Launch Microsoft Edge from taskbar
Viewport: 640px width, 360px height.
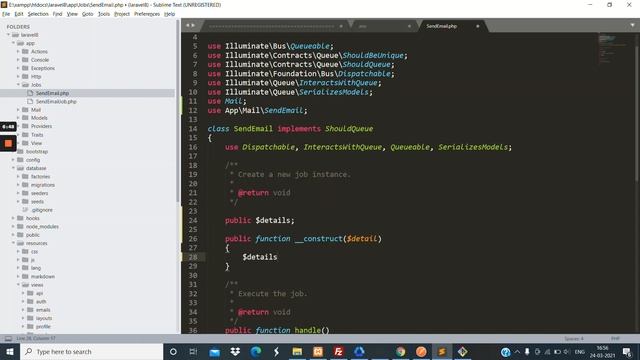[256, 351]
